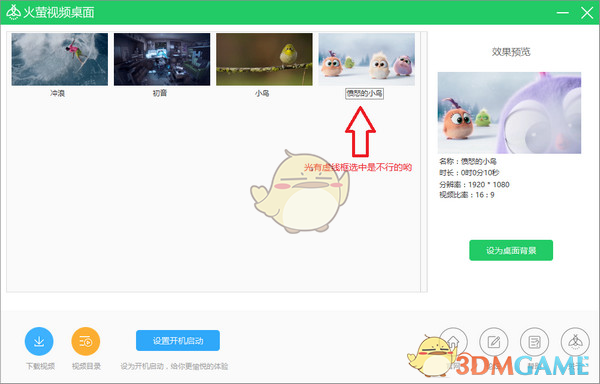Screen dimensions: 600x384
Task: Click the 设置开机启动 button
Action: click(x=178, y=340)
